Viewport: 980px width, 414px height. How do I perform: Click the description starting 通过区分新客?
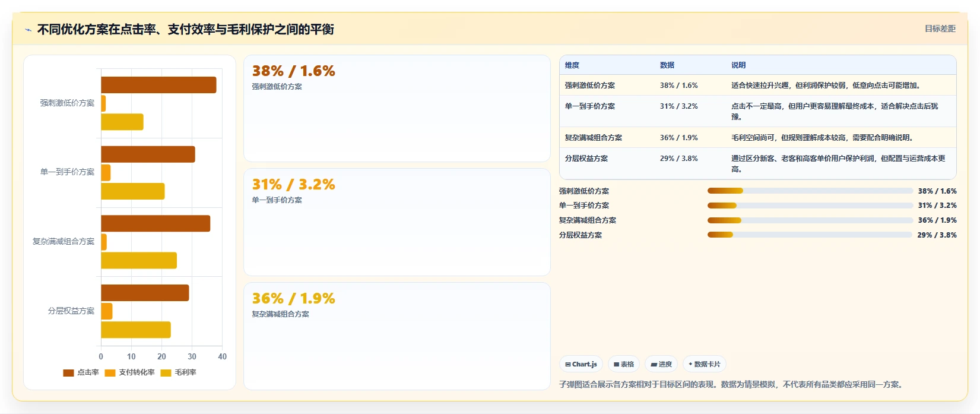(x=838, y=164)
